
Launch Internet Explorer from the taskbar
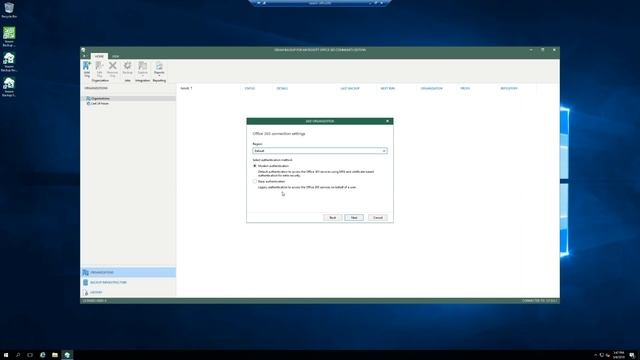42,355
